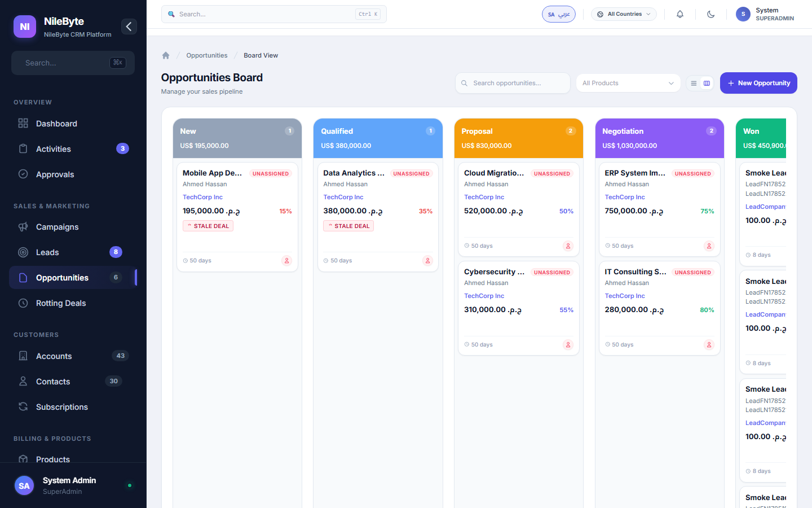Click the Accounts building icon
Image resolution: width=812 pixels, height=508 pixels.
pyautogui.click(x=23, y=356)
